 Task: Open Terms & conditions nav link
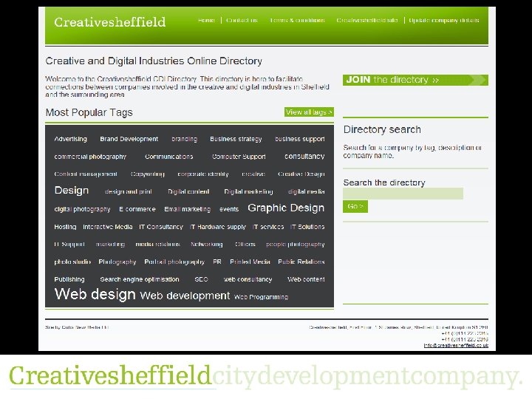(x=297, y=21)
